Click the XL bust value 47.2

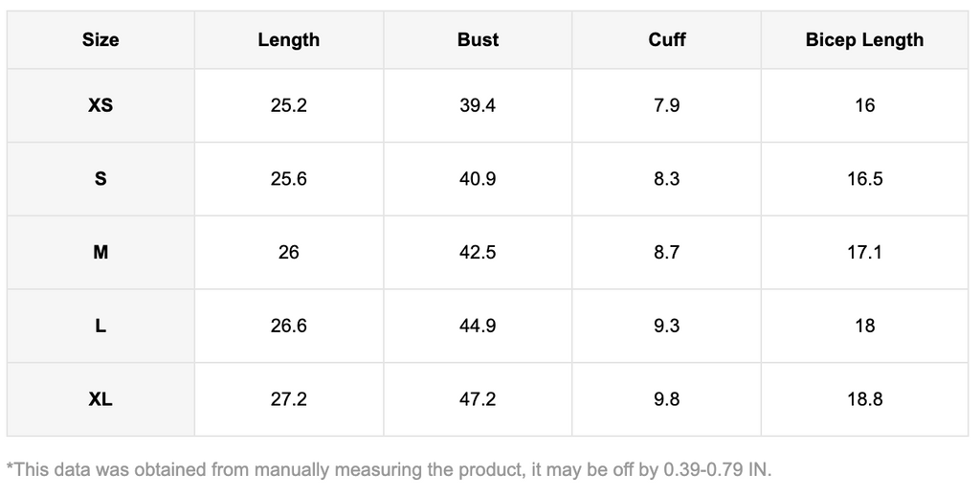pyautogui.click(x=478, y=399)
